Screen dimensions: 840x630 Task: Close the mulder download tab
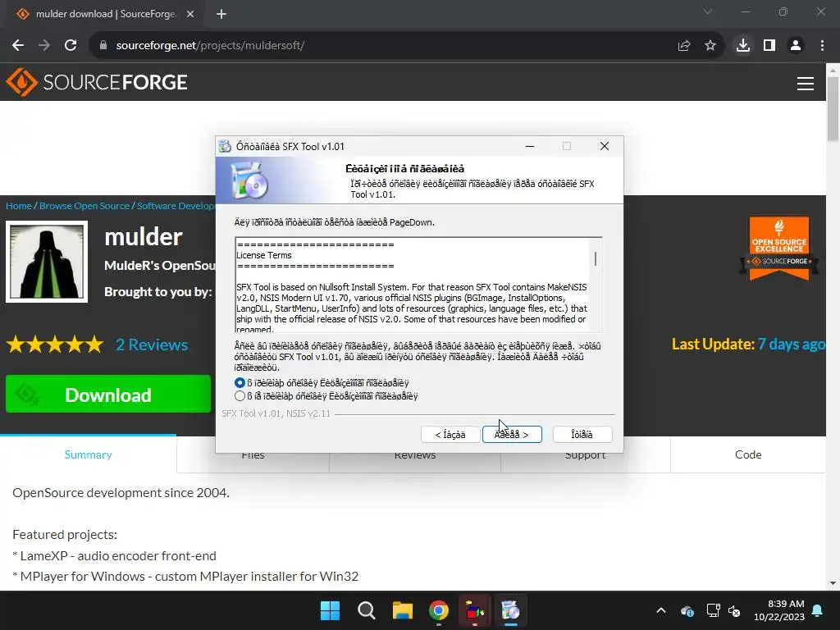pos(190,14)
